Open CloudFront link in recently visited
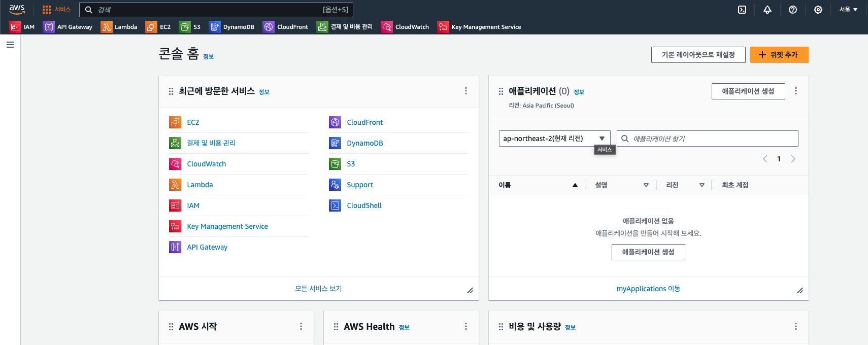 [x=365, y=122]
